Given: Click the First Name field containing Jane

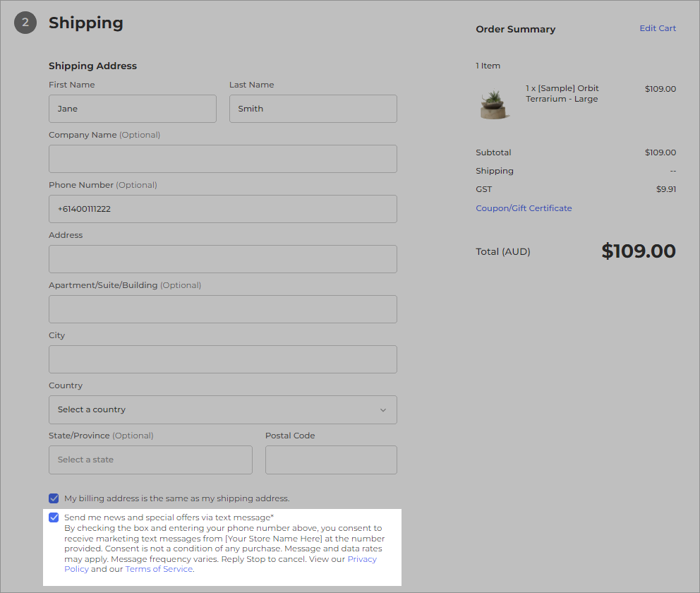Looking at the screenshot, I should coord(132,109).
